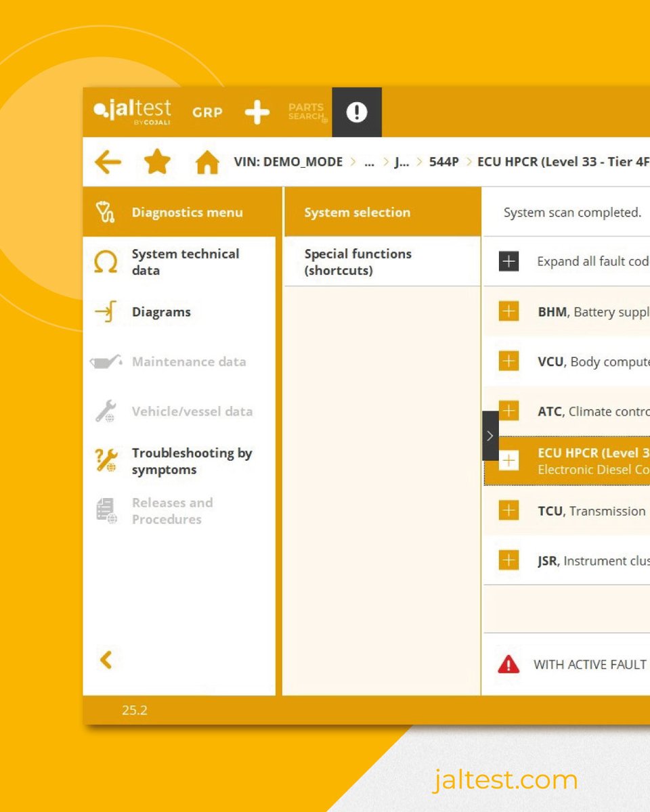Expand the ECU HPCR row
This screenshot has width=650, height=812.
tap(508, 461)
